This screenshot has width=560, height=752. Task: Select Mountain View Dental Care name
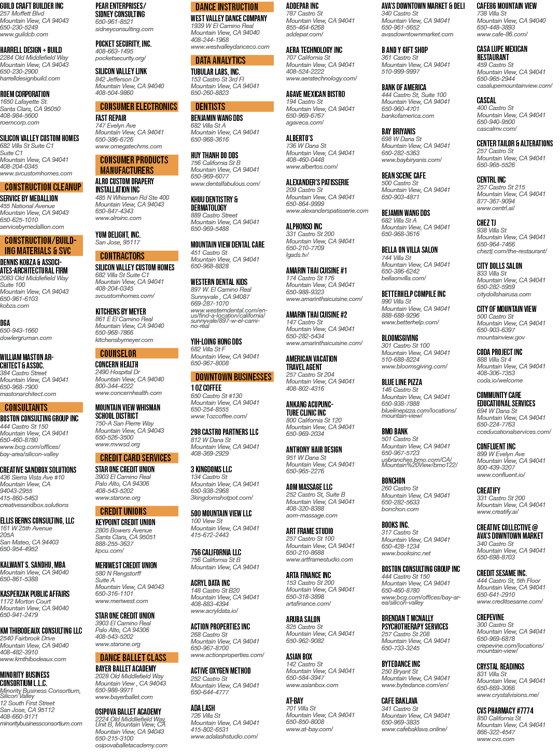pos(228,244)
